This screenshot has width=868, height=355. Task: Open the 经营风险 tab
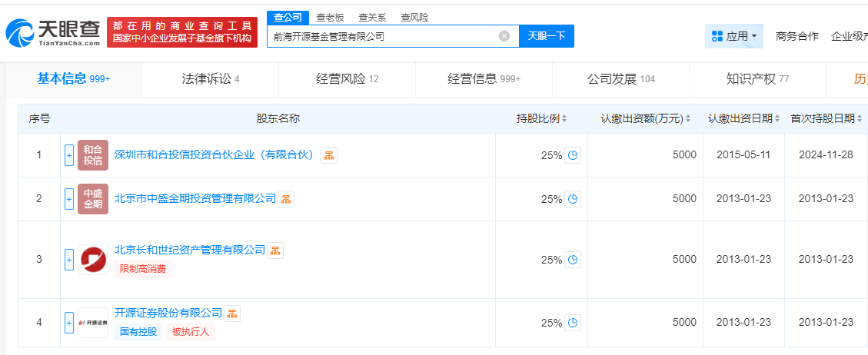tap(347, 79)
